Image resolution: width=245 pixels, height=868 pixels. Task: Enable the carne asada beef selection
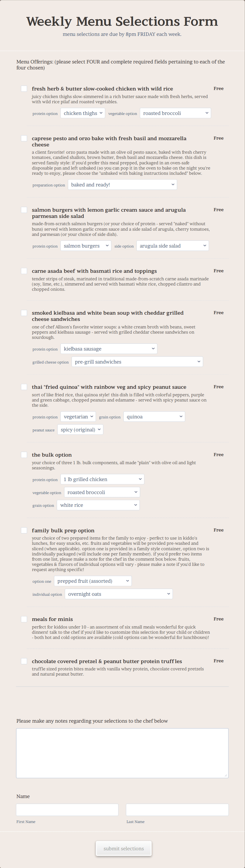(x=24, y=271)
